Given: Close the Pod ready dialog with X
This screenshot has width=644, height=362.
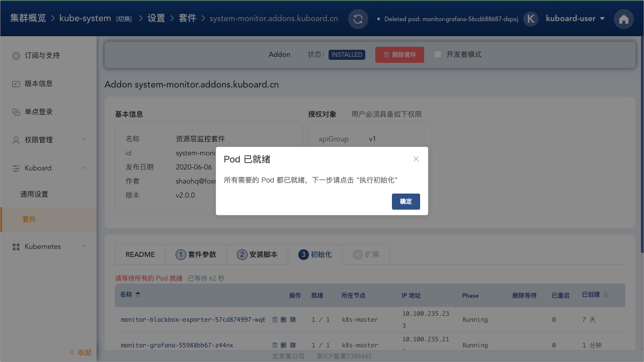Looking at the screenshot, I should click(416, 159).
